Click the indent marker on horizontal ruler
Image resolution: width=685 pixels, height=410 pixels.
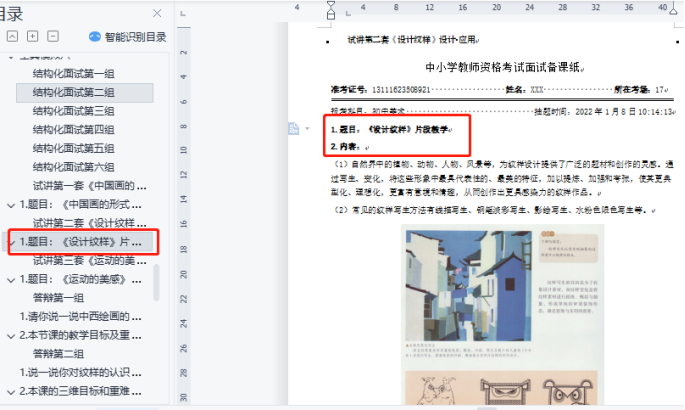(331, 11)
